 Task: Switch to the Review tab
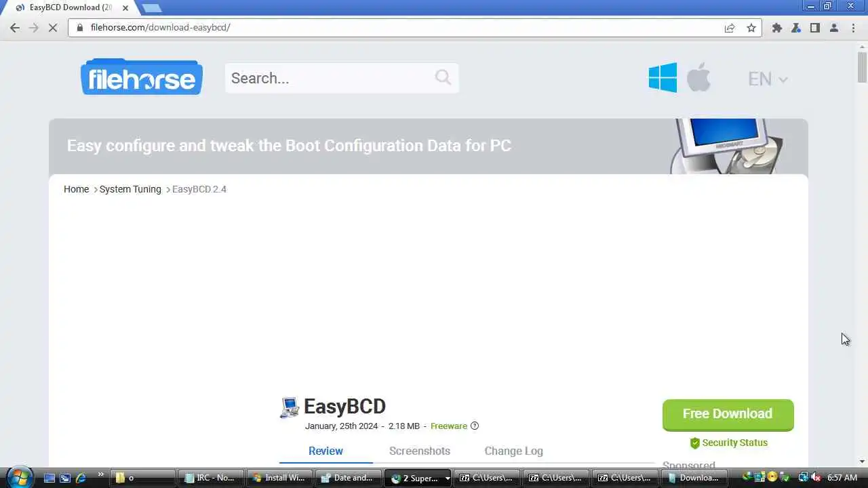click(x=325, y=451)
